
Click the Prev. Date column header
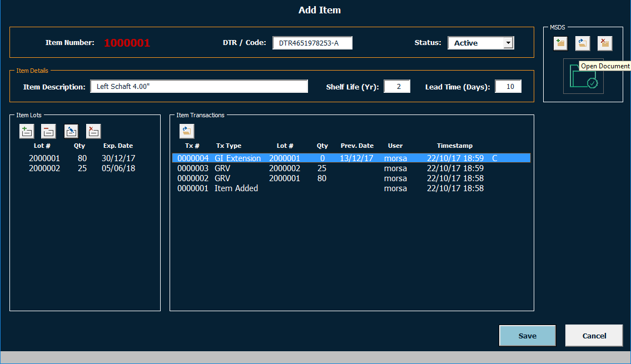tap(357, 146)
